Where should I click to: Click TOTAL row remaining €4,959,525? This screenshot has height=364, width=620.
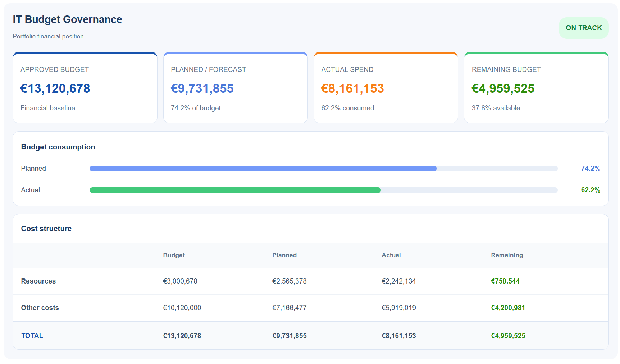[508, 336]
